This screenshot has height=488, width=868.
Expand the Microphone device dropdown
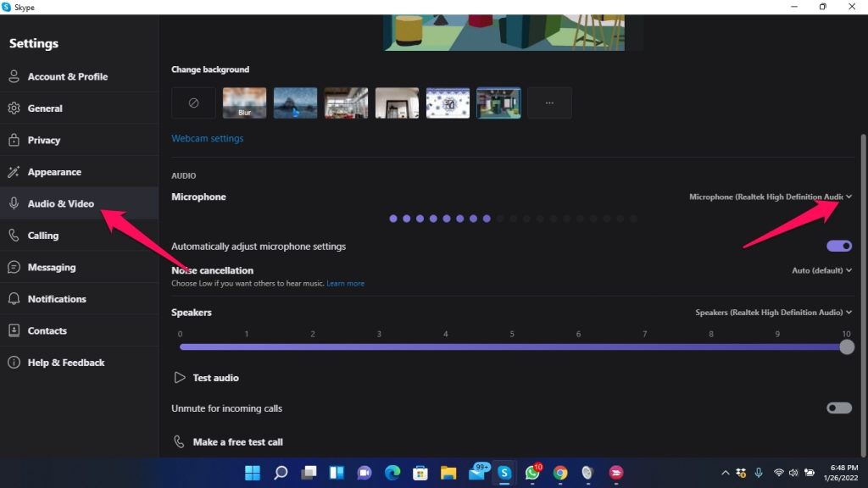771,197
